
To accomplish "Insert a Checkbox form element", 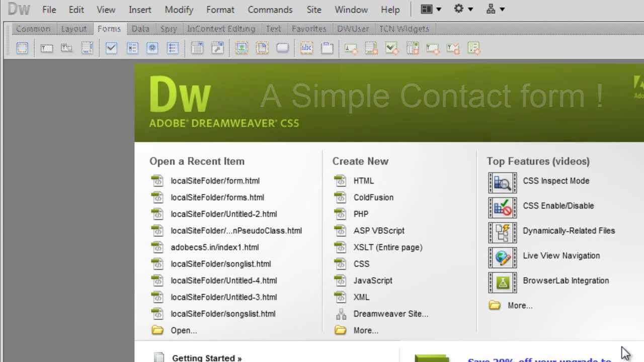I will (x=111, y=48).
